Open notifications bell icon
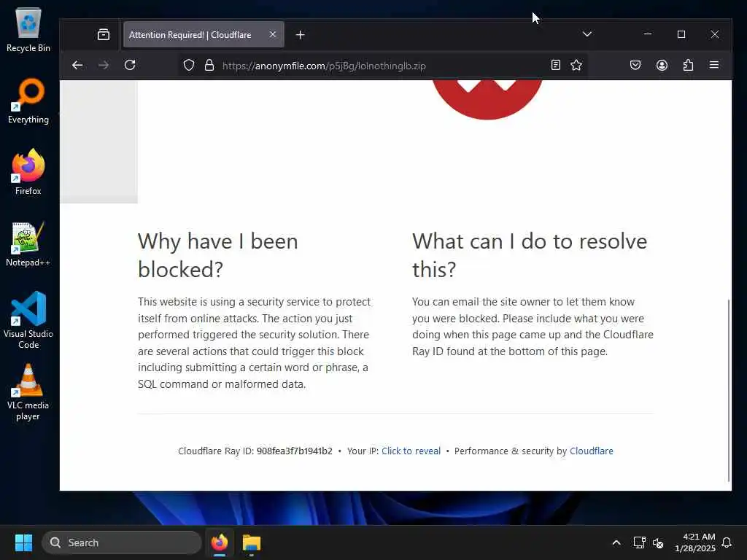 (x=727, y=542)
